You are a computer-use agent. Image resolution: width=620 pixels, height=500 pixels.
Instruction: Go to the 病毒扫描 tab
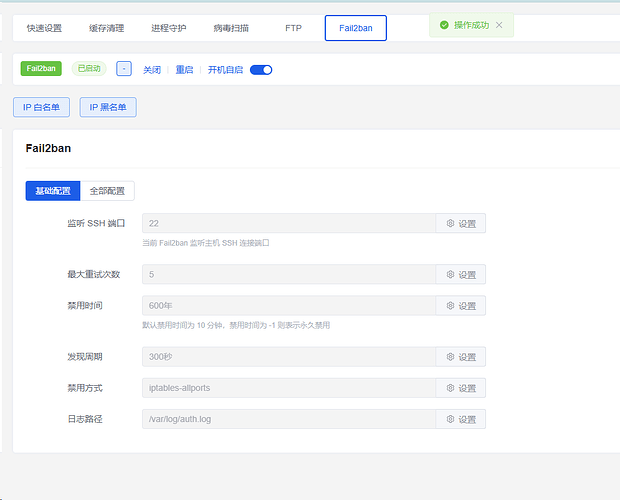231,28
